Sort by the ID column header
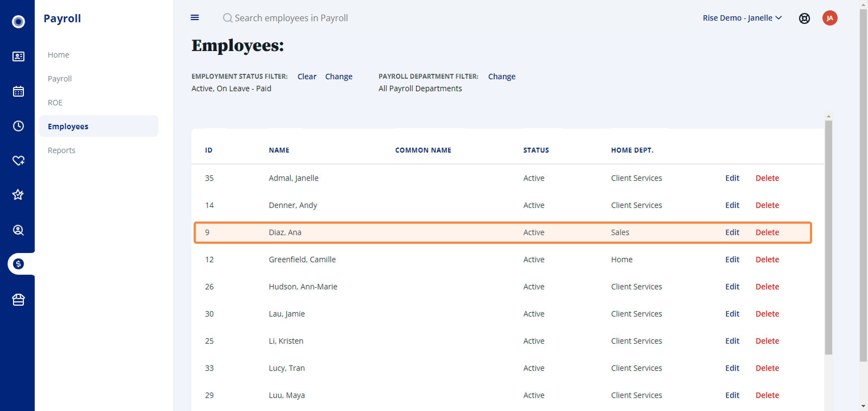 click(x=209, y=150)
